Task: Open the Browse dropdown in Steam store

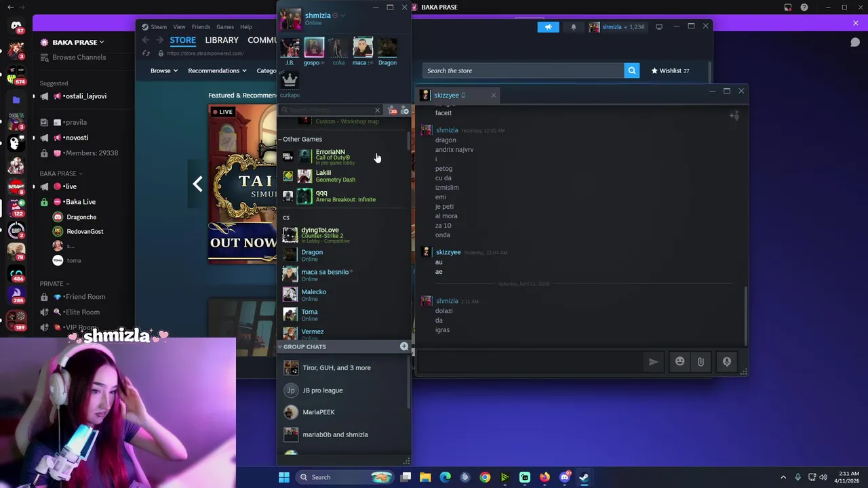Action: tap(163, 70)
